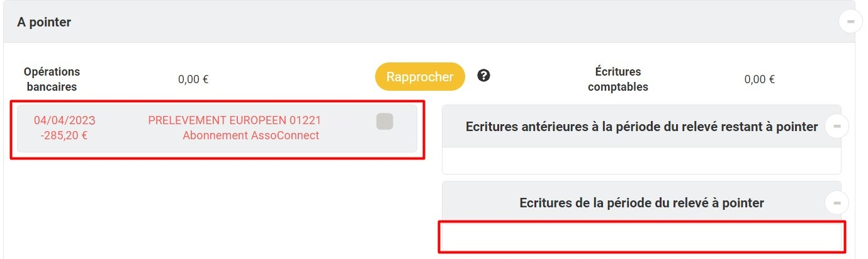Collapse the "A pointer" section with minus icon
Viewport: 868px width, 259px height.
(850, 21)
